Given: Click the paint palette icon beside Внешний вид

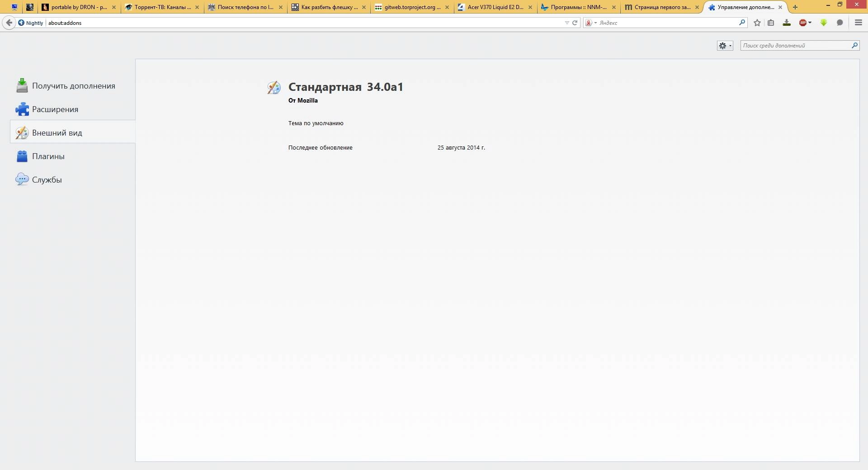Looking at the screenshot, I should click(22, 132).
